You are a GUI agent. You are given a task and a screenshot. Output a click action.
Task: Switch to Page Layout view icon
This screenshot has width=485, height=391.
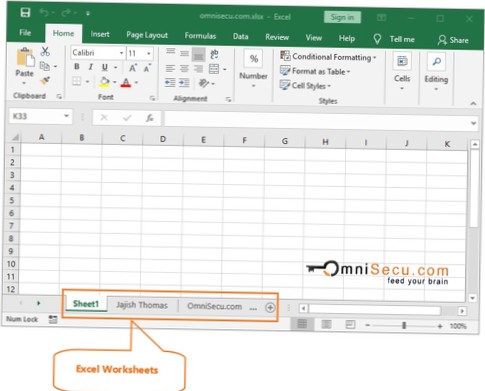[x=326, y=324]
